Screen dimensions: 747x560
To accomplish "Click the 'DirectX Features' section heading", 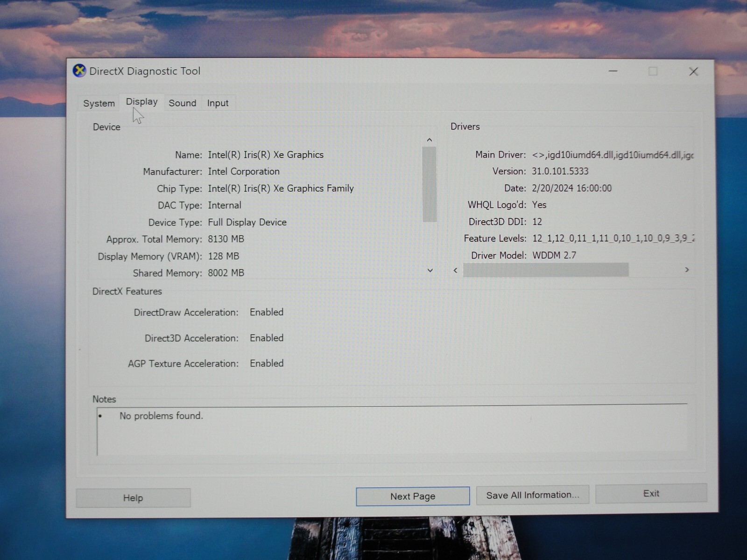I will click(x=127, y=291).
